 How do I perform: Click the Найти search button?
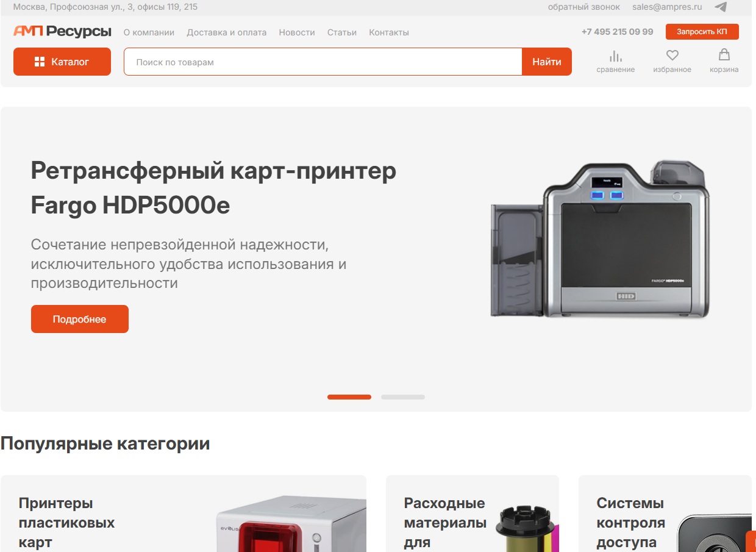click(x=546, y=62)
